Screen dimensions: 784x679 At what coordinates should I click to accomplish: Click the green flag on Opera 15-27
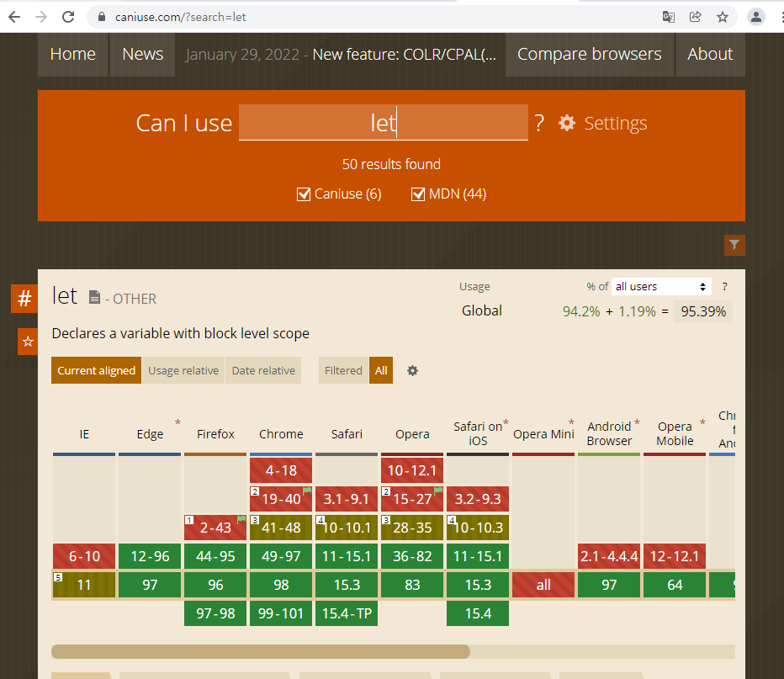(x=438, y=491)
